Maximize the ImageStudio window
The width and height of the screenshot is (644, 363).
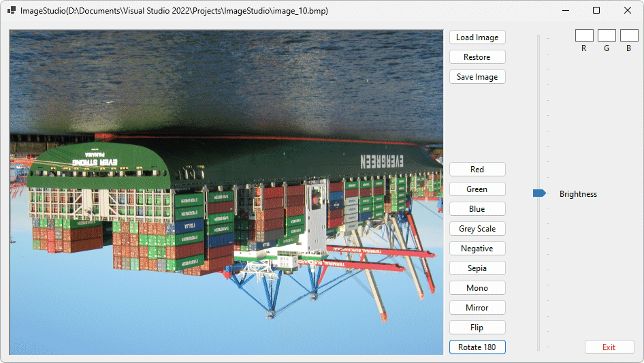(596, 11)
